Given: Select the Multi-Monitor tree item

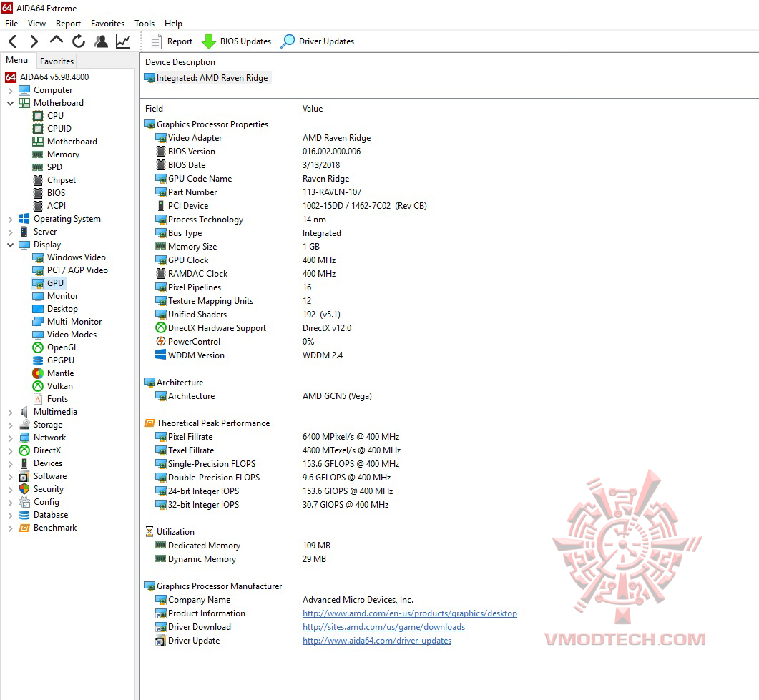Looking at the screenshot, I should pyautogui.click(x=67, y=322).
